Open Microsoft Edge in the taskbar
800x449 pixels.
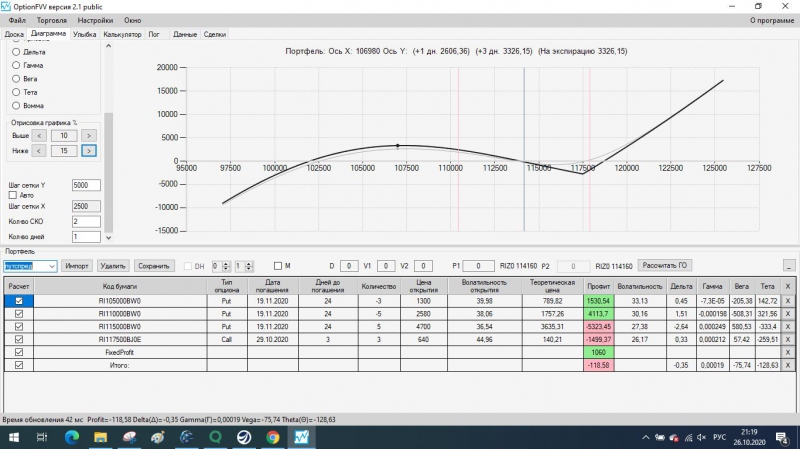click(x=72, y=437)
